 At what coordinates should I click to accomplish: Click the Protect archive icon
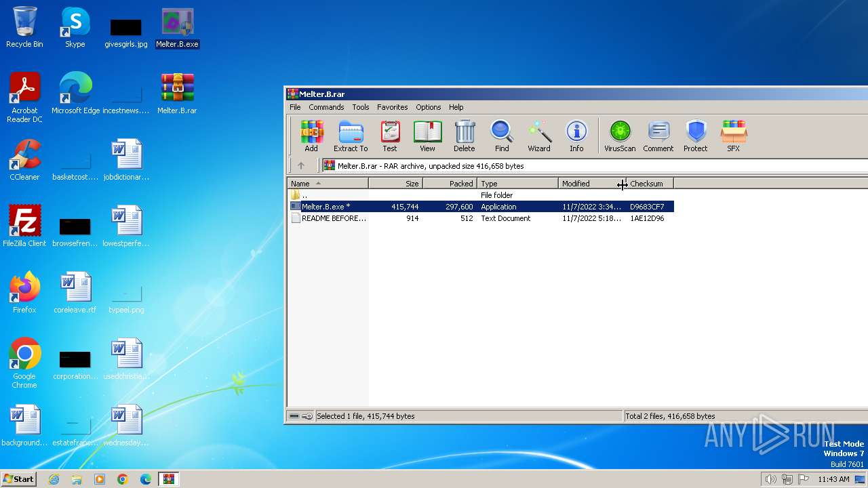click(696, 136)
